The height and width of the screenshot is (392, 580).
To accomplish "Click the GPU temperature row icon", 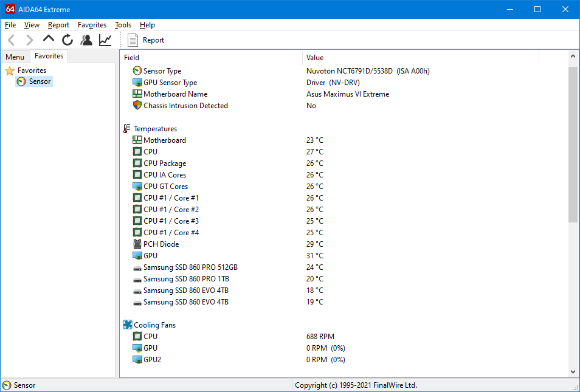I will 137,255.
